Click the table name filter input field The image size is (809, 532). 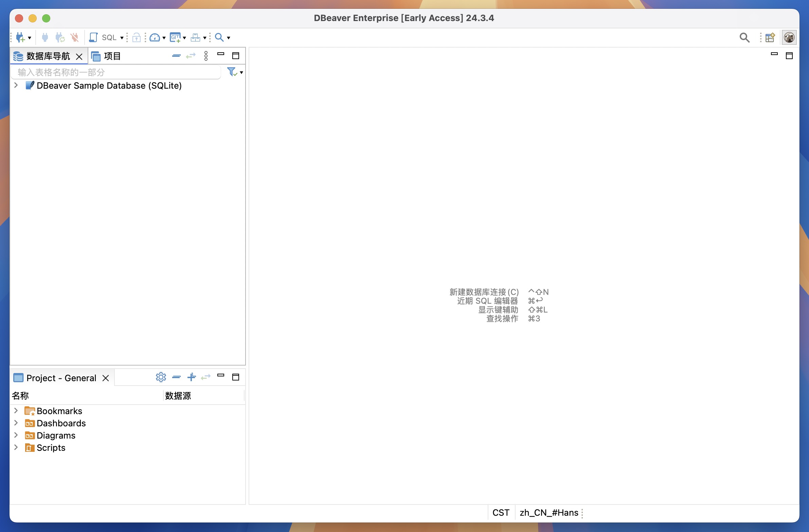coord(116,72)
